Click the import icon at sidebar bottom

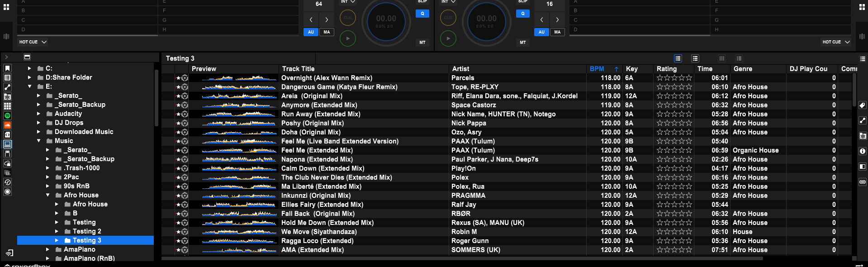click(x=9, y=253)
